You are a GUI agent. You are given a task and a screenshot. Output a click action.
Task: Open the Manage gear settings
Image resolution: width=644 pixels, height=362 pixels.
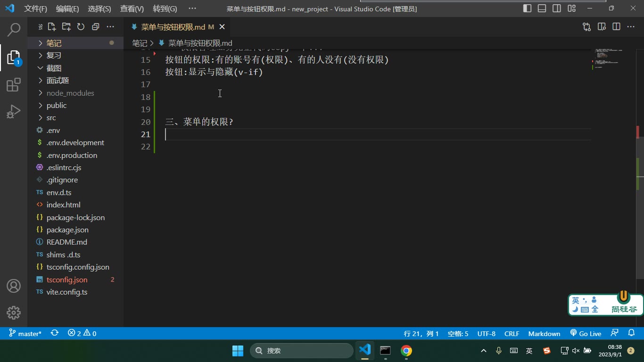coord(14,313)
